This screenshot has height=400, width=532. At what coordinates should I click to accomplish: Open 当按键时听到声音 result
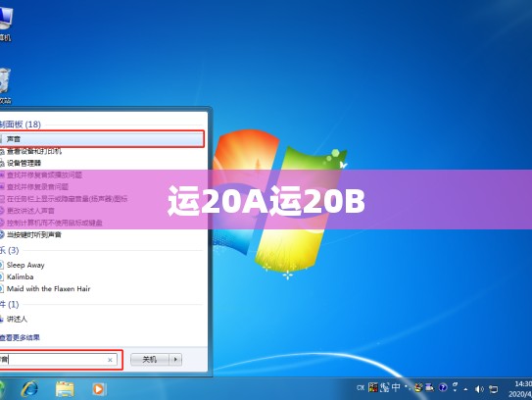coord(34,234)
